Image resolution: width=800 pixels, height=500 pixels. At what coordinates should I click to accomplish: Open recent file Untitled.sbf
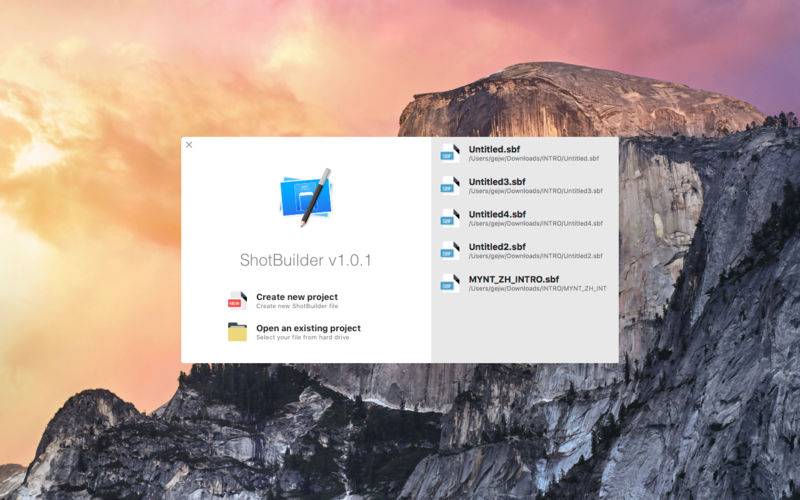tap(525, 153)
